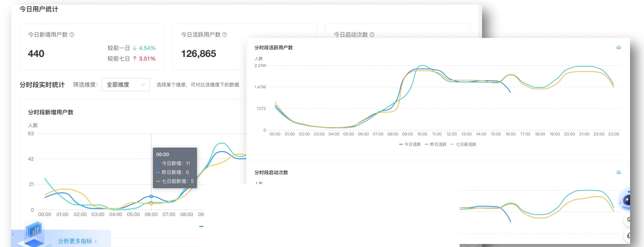This screenshot has height=247, width=644.
Task: Toggle 今日活跃 legend series
Action: point(411,144)
